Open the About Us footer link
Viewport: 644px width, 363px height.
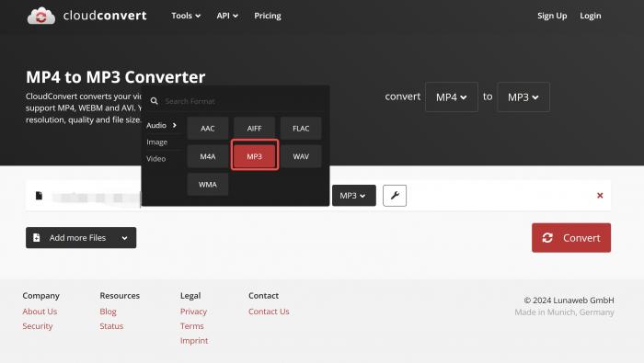point(40,312)
